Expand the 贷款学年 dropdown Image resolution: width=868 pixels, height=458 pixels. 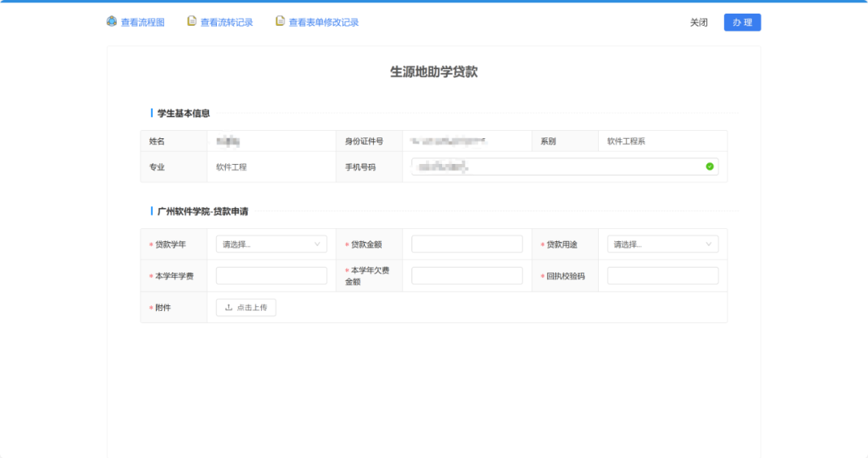tap(271, 244)
